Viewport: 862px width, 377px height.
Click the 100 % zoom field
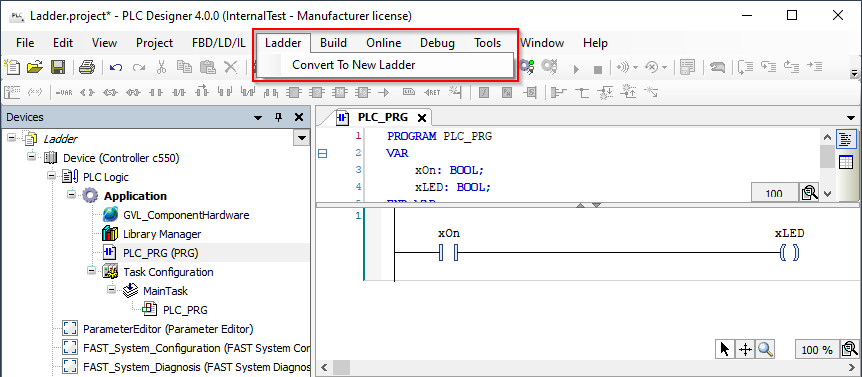point(817,350)
